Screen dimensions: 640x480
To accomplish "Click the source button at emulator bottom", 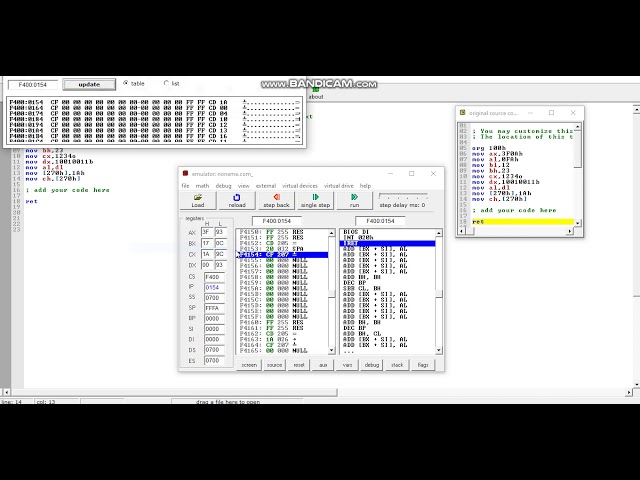I will click(x=274, y=365).
